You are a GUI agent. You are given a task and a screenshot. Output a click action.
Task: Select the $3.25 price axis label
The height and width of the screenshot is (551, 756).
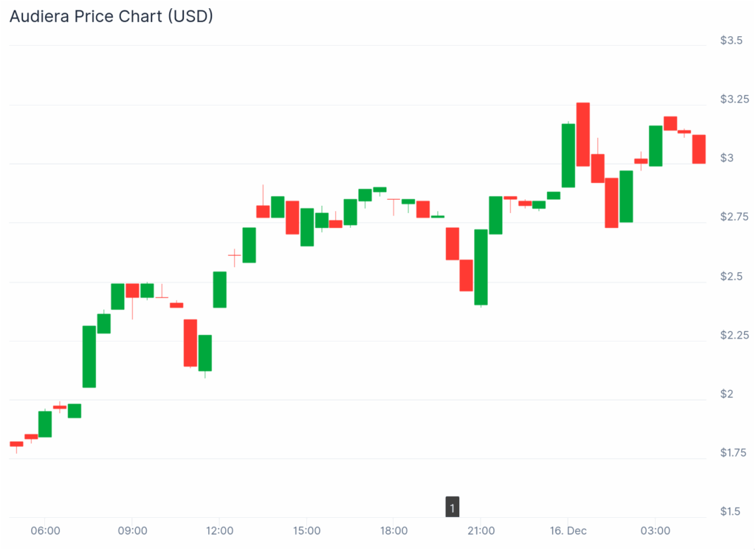pyautogui.click(x=735, y=99)
